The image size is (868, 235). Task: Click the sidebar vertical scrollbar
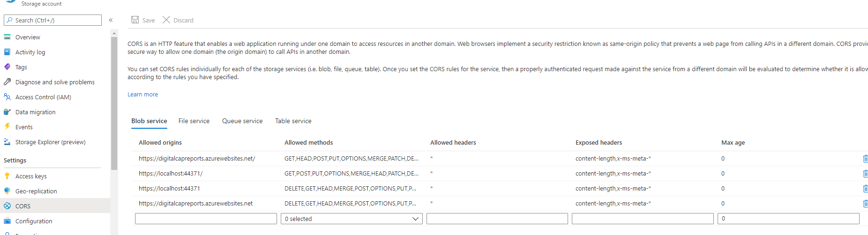(114, 103)
